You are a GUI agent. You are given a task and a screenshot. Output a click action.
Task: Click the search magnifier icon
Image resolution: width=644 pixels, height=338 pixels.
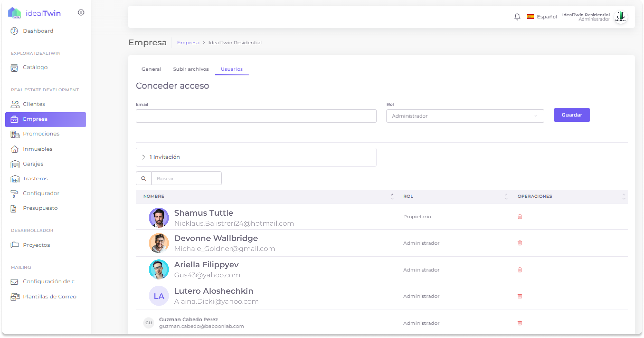click(144, 178)
